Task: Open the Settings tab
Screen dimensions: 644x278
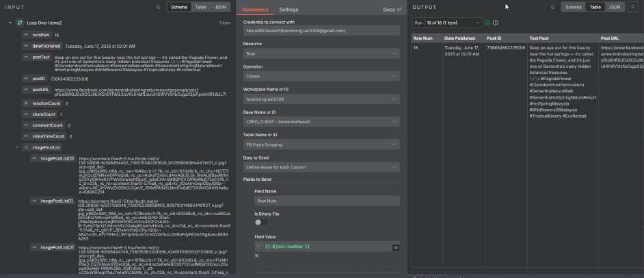Action: pyautogui.click(x=289, y=10)
